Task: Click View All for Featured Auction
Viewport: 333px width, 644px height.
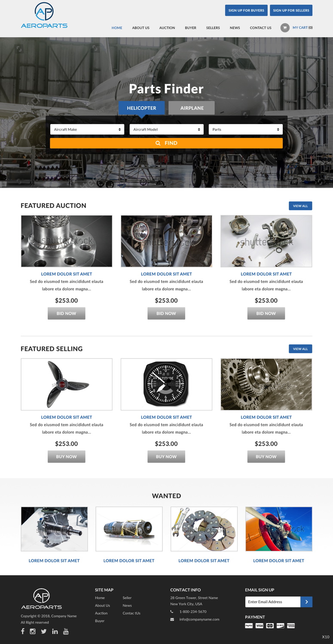Action: 300,206
